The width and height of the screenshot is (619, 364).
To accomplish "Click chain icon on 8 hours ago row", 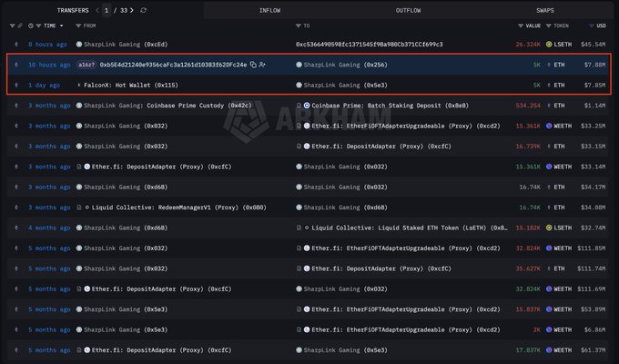I will click(x=16, y=45).
